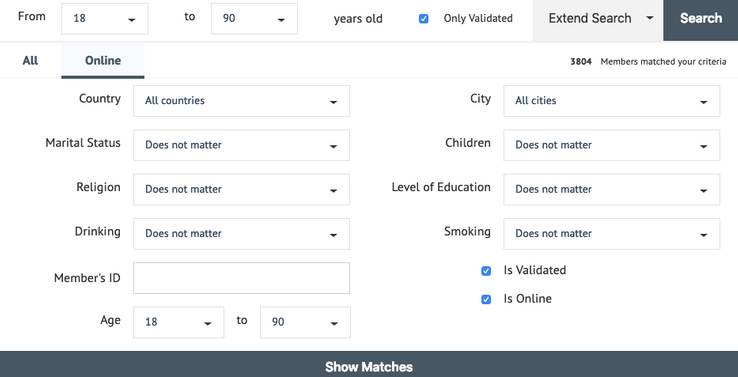Select the All tab
Screen dimensions: 738x377
(x=31, y=60)
